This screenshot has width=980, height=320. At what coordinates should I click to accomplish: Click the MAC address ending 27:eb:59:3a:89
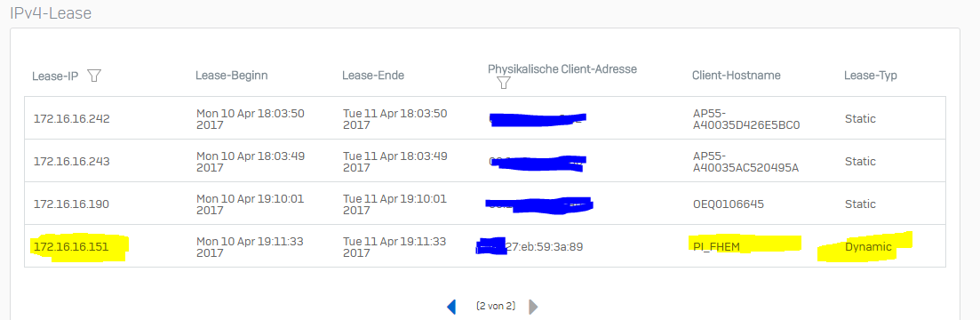[x=530, y=247]
